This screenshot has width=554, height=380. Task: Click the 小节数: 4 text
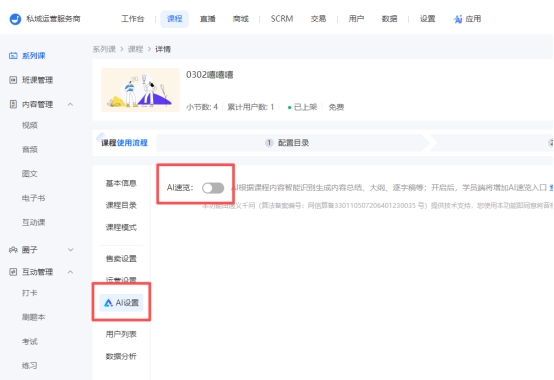coord(202,107)
